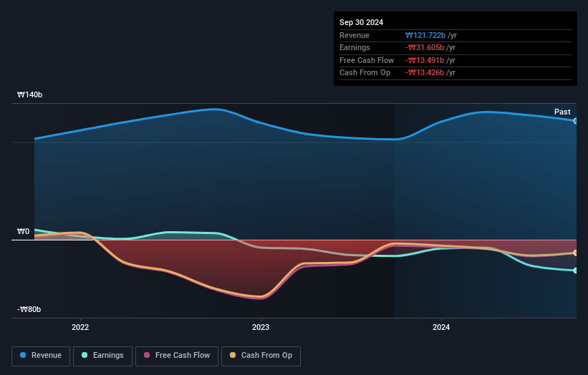Image resolution: width=588 pixels, height=375 pixels.
Task: Click the 2022 x-axis label
Action: pos(80,328)
